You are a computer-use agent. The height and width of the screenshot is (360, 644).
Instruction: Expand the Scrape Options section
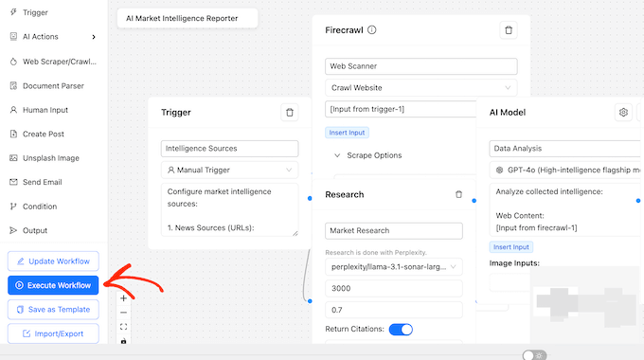(x=367, y=155)
